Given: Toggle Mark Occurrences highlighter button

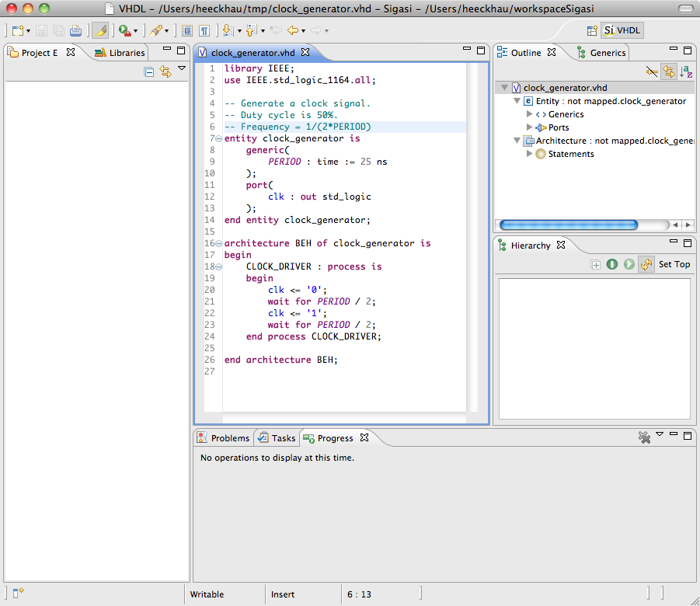Looking at the screenshot, I should (x=101, y=31).
